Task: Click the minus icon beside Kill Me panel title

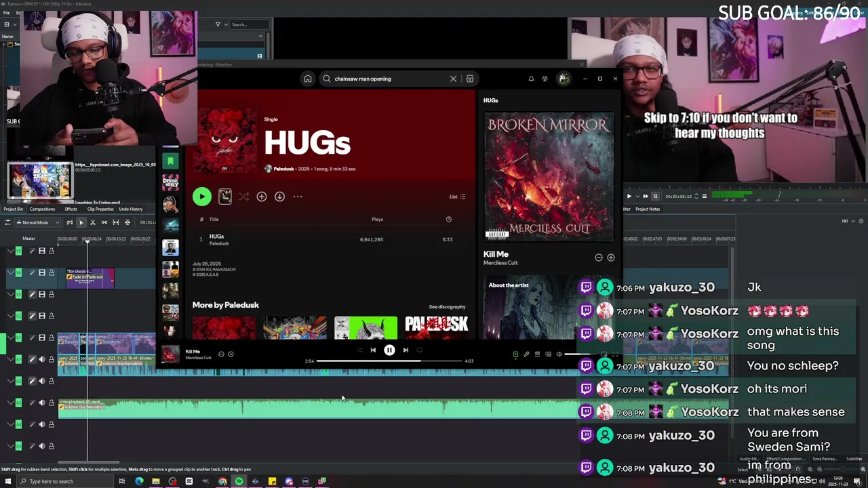Action: [599, 258]
